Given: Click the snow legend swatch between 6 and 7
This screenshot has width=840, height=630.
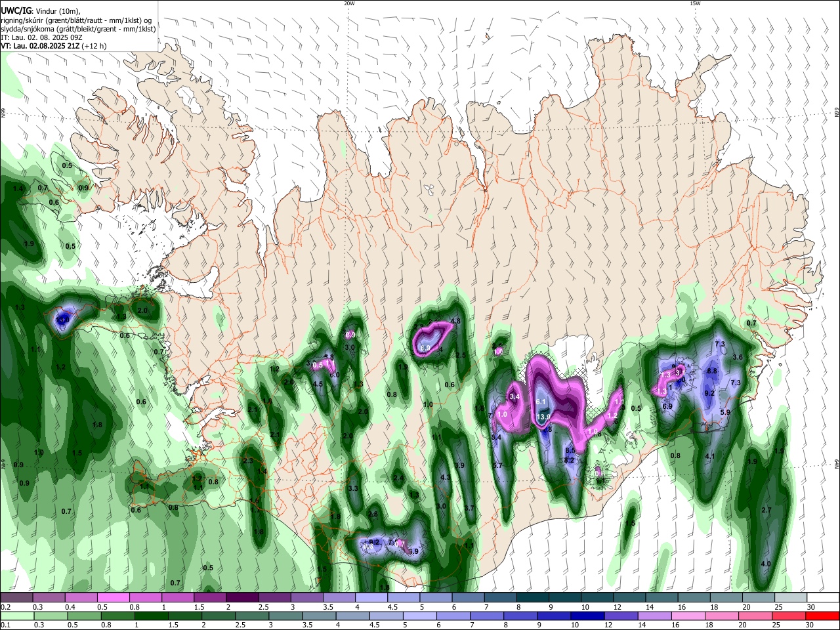Looking at the screenshot, I should (x=468, y=598).
